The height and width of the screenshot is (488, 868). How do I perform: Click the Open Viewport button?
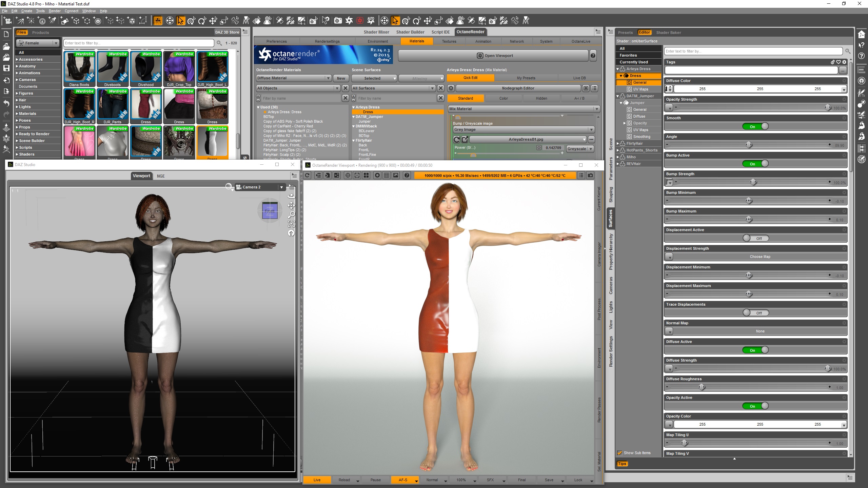[495, 56]
